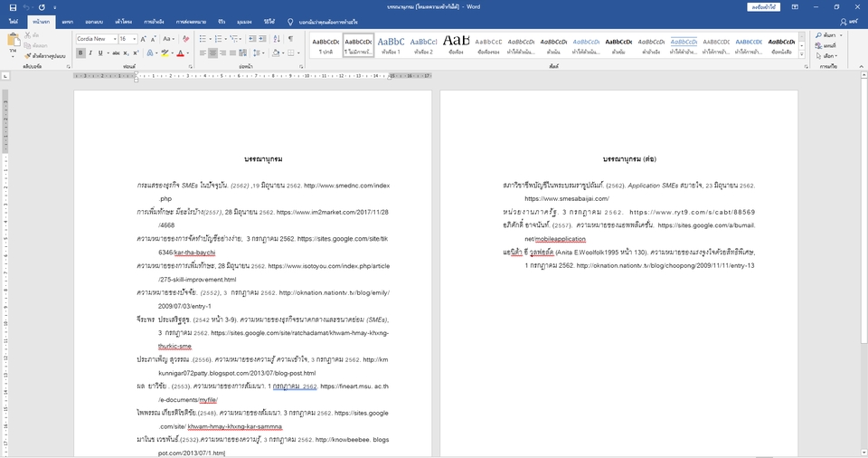Apply numbered list formatting
The height and width of the screenshot is (458, 868).
(220, 39)
